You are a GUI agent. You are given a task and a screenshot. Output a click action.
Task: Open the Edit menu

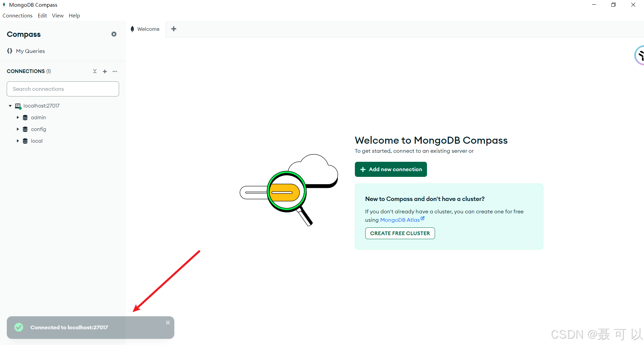pos(42,16)
